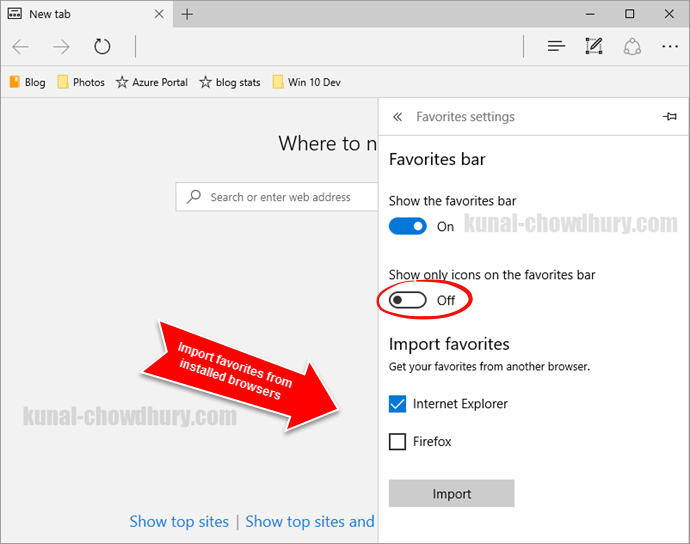Open the Photos favorites folder
This screenshot has width=690, height=544.
pyautogui.click(x=81, y=82)
